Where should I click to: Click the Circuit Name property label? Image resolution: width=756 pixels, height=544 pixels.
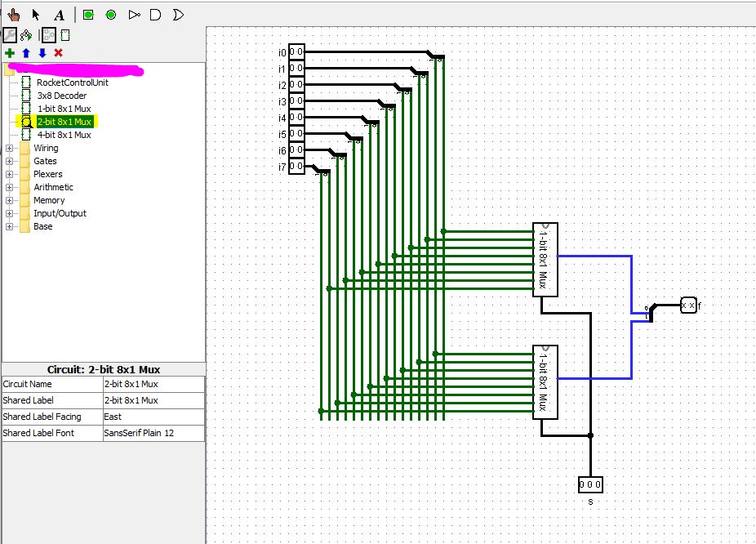click(28, 385)
